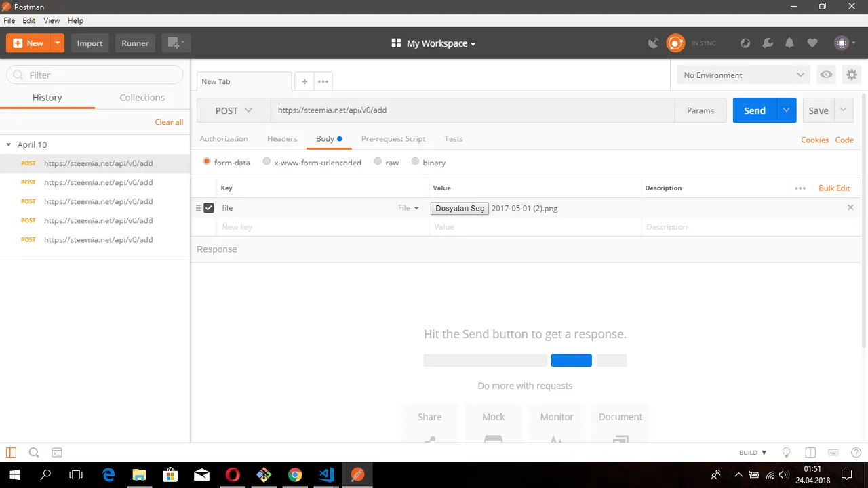Click the help question mark icon in status bar

pos(856,453)
